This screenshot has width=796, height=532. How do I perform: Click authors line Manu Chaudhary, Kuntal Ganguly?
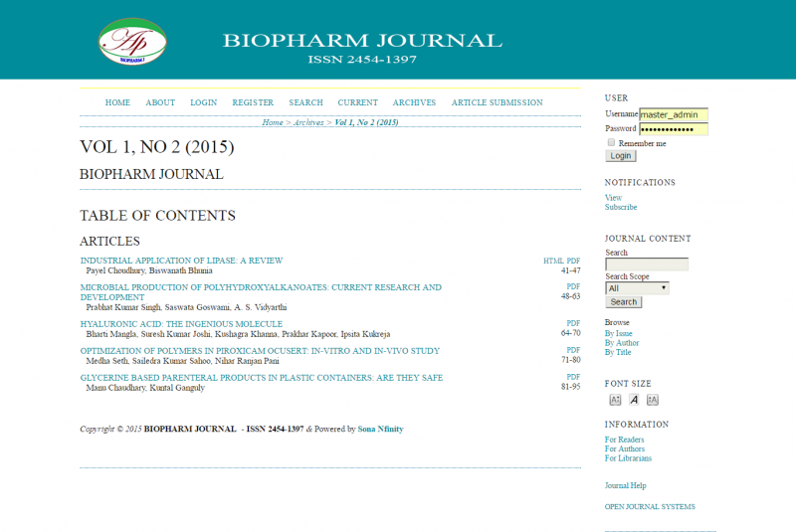[x=145, y=388]
